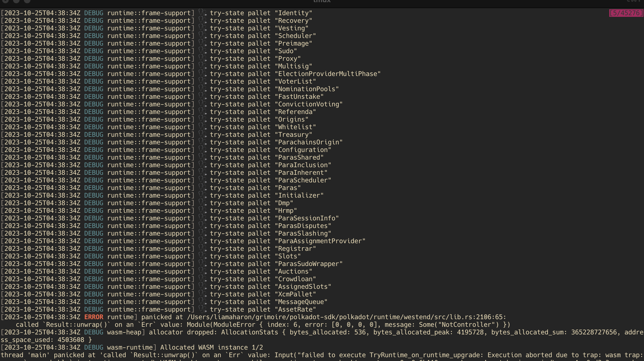The height and width of the screenshot is (361, 644).
Task: Click "Allocated WASM instance 1/2" text
Action: point(212,347)
